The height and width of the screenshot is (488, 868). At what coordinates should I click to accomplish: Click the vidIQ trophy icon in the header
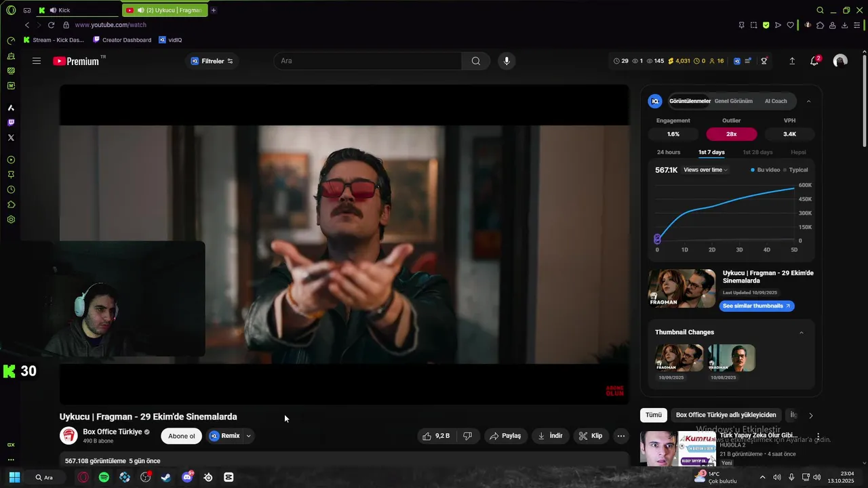click(764, 61)
